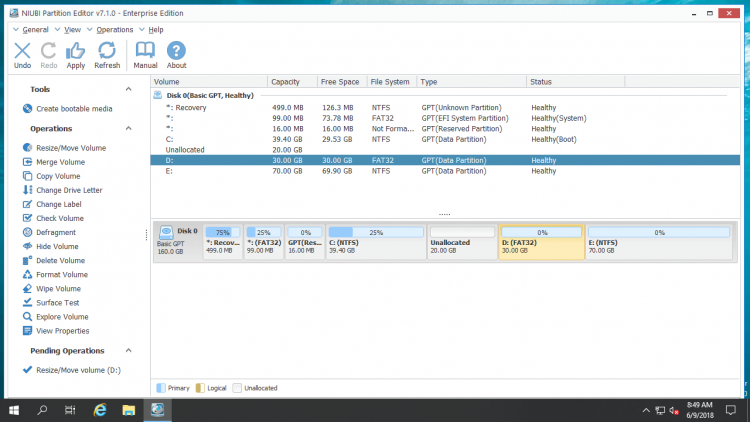Collapse the Pending Operations section
Image resolution: width=750 pixels, height=422 pixels.
[128, 350]
